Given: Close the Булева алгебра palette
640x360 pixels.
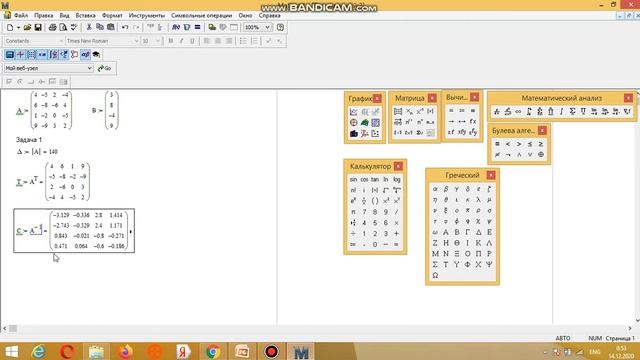Looking at the screenshot, I should tap(542, 131).
